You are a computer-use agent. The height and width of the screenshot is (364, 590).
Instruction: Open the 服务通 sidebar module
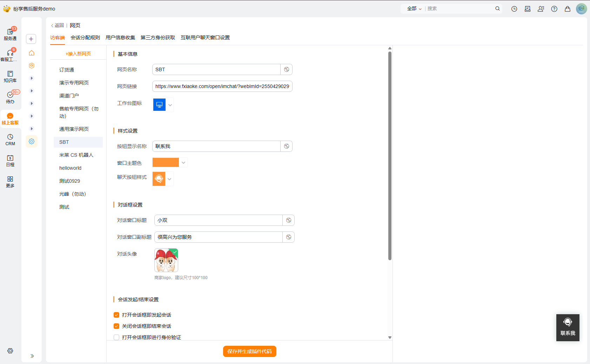pyautogui.click(x=10, y=34)
